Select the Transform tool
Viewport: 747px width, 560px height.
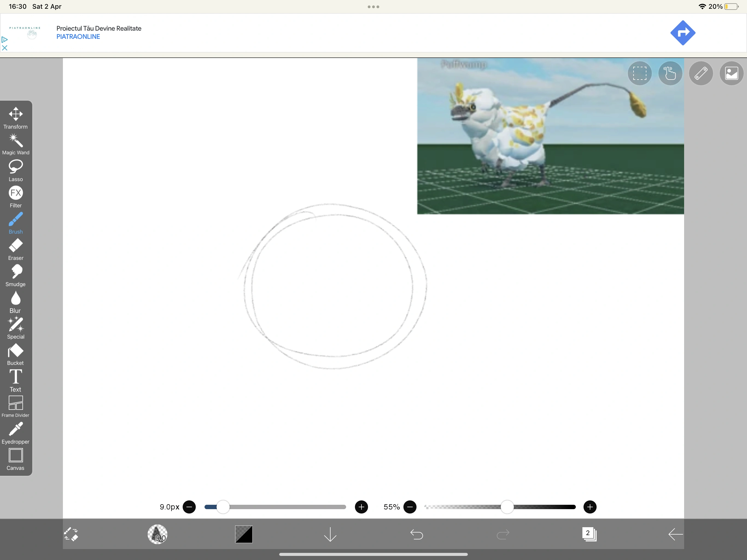(16, 118)
